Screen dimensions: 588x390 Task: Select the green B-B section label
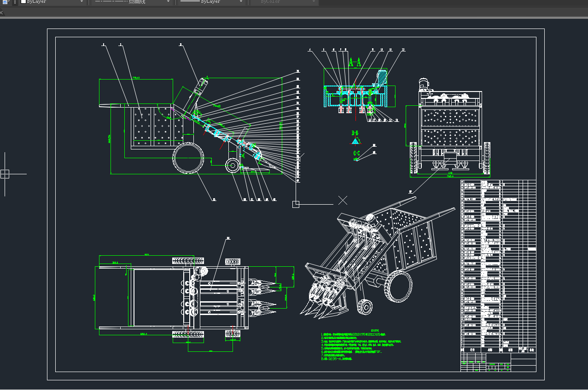click(x=355, y=133)
